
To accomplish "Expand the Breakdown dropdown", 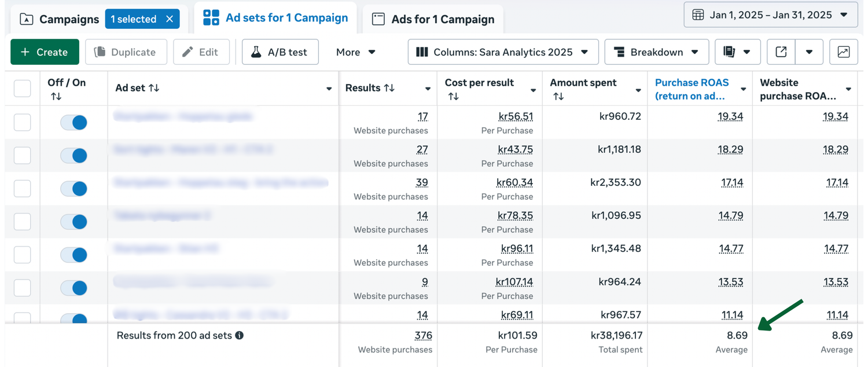I will point(656,52).
